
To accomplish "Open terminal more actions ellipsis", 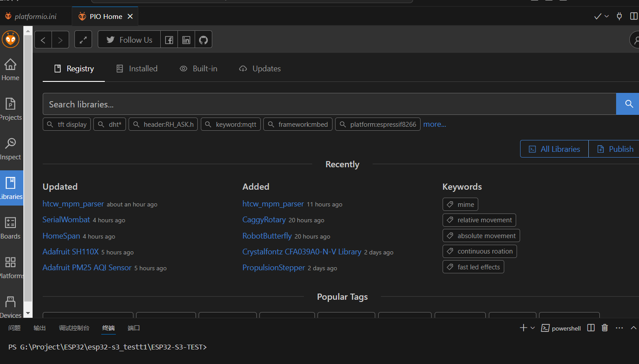I will pyautogui.click(x=619, y=328).
